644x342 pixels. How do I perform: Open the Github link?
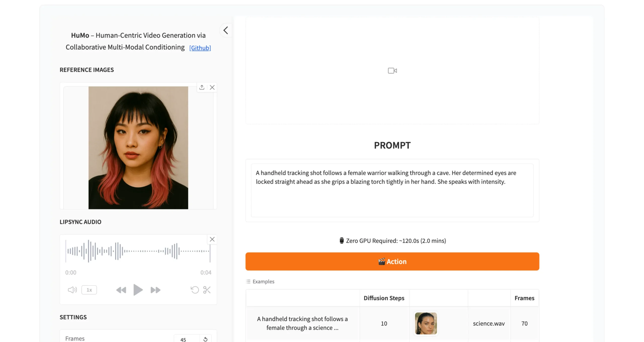200,48
